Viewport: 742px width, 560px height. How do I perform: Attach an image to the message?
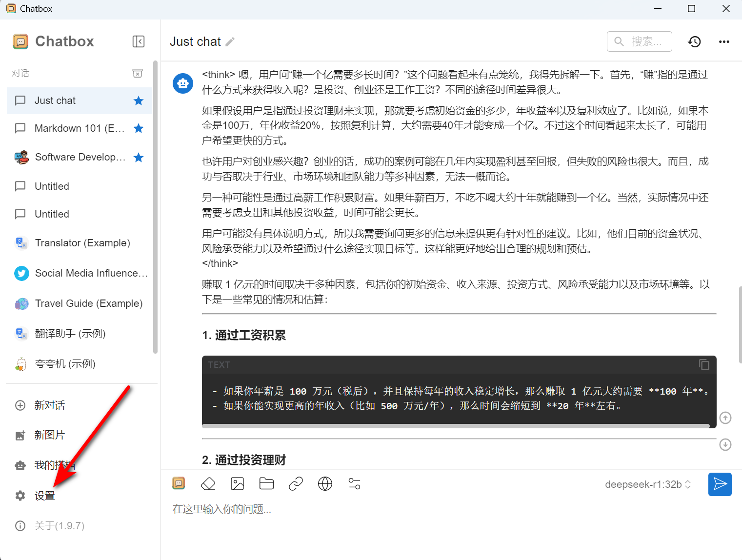coord(238,483)
